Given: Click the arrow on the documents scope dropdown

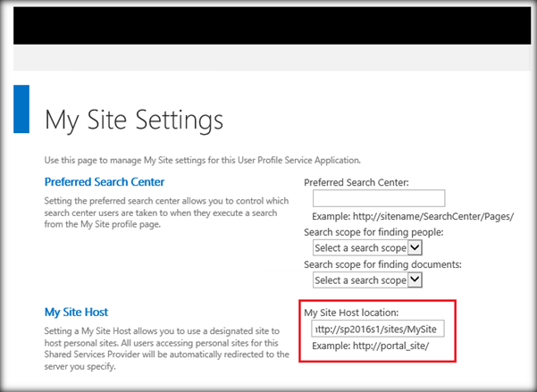Looking at the screenshot, I should [414, 280].
